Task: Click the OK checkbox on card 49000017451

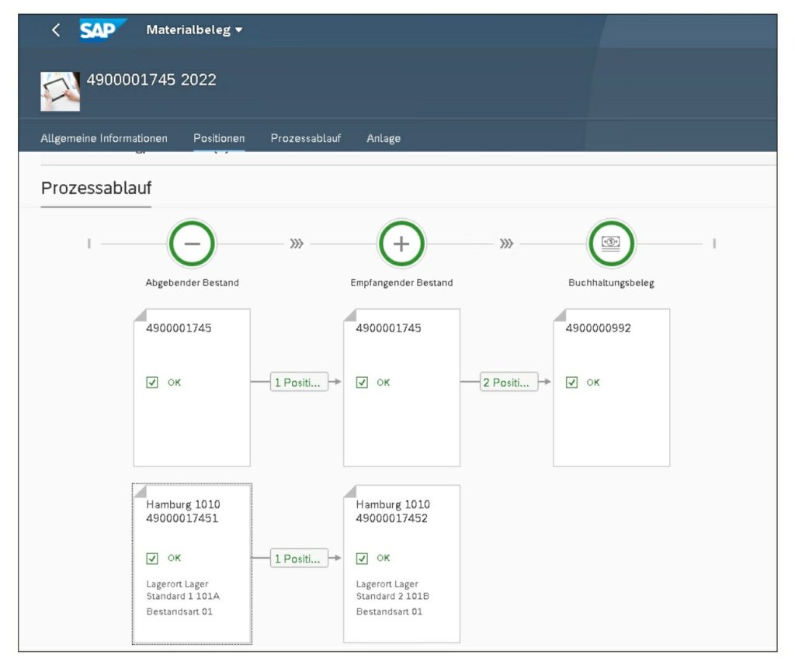Action: pyautogui.click(x=152, y=558)
